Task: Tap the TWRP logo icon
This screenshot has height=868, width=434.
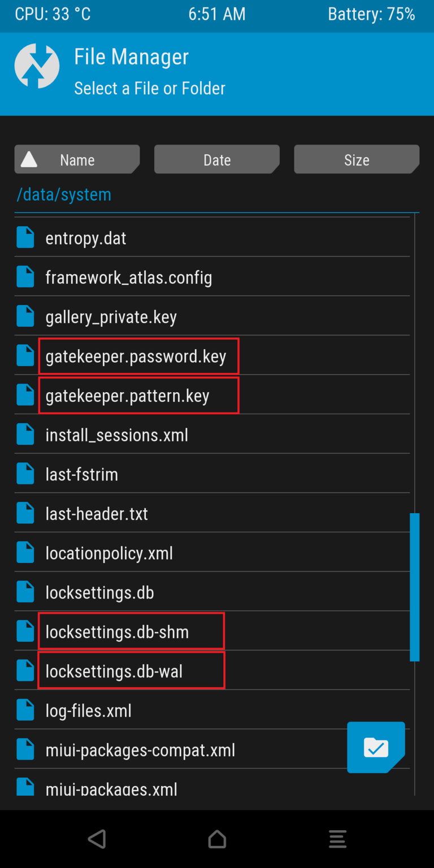Action: 37,66
